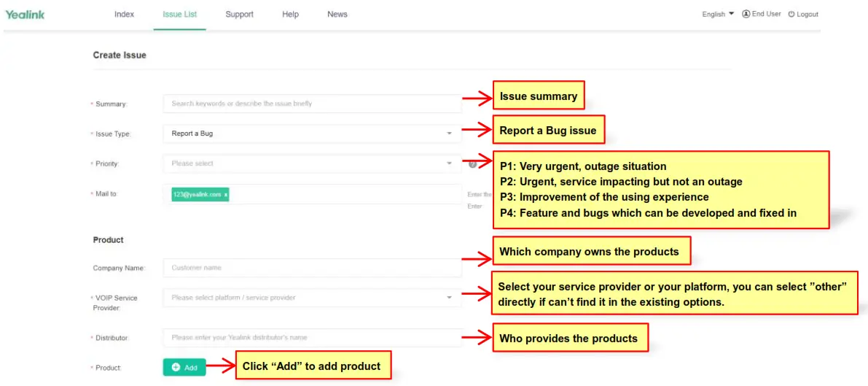Screen dimensions: 868x386
Task: Click inside the Mail to field
Action: [x=343, y=194]
